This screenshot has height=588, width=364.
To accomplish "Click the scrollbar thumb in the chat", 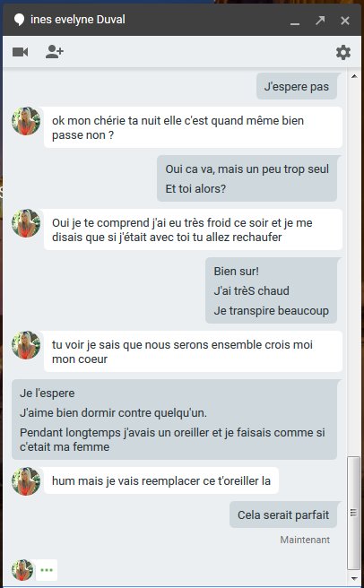I will point(353,513).
